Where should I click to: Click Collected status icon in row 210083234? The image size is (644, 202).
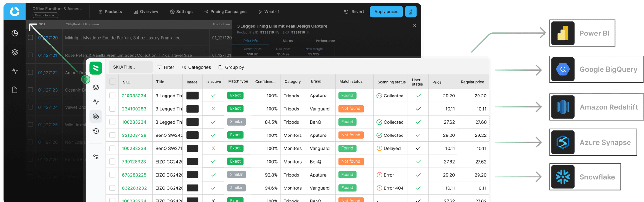[379, 96]
